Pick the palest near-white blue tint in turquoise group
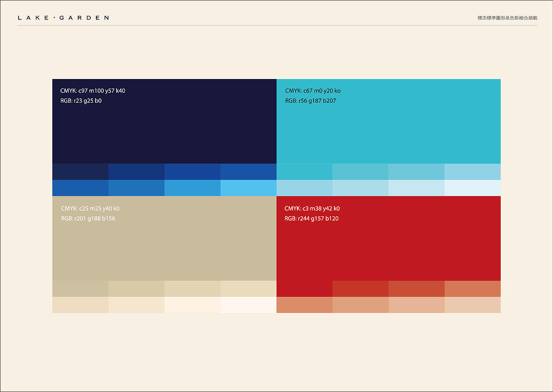Viewport: 553px width, 392px height. pos(473,188)
